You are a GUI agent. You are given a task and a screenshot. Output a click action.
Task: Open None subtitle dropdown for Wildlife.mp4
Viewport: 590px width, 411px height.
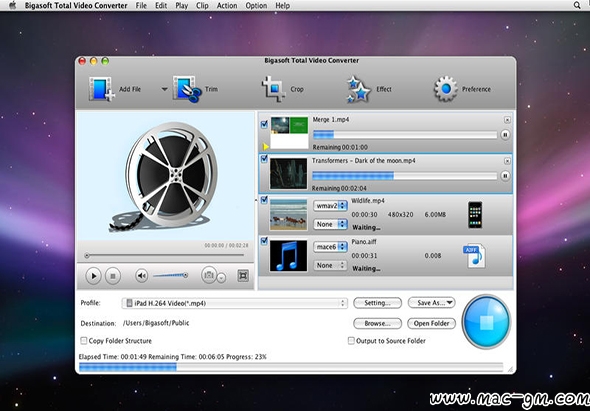330,224
